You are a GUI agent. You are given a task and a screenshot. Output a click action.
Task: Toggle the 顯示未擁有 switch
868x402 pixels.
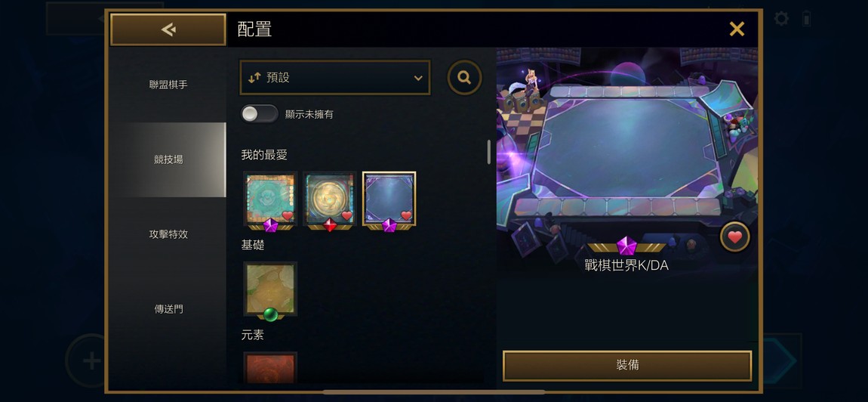tap(260, 114)
